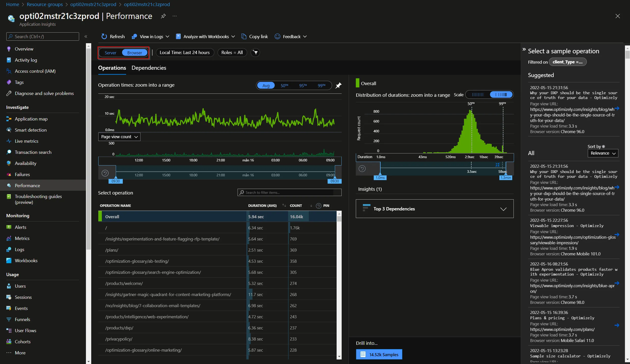Click the Refresh icon in toolbar

104,36
